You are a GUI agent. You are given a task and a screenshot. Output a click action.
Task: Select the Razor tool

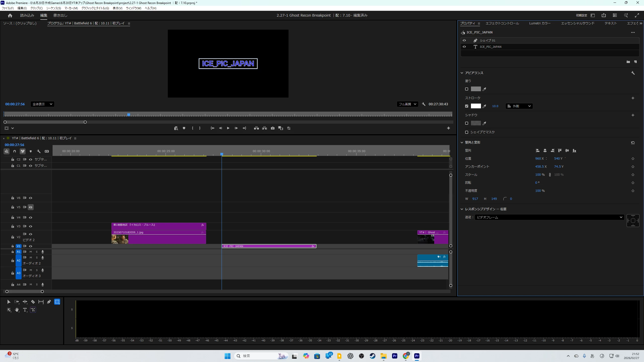pyautogui.click(x=33, y=302)
